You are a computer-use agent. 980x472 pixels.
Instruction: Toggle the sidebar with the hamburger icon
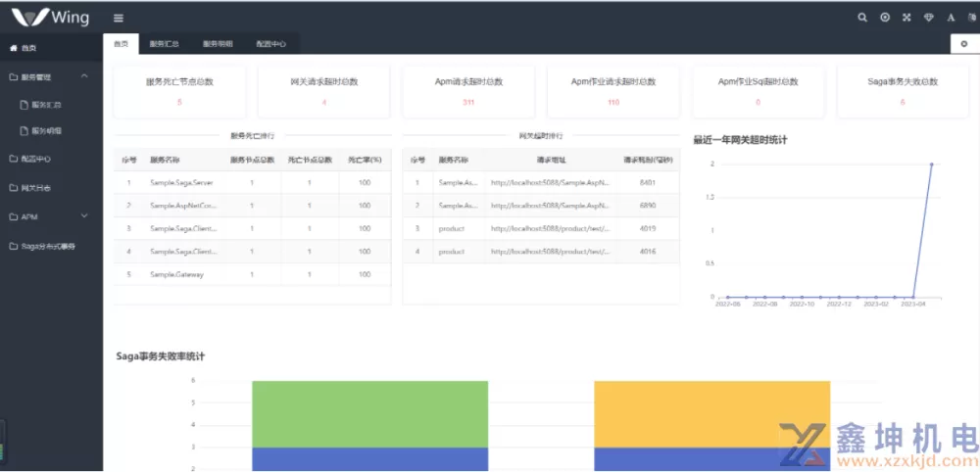119,18
